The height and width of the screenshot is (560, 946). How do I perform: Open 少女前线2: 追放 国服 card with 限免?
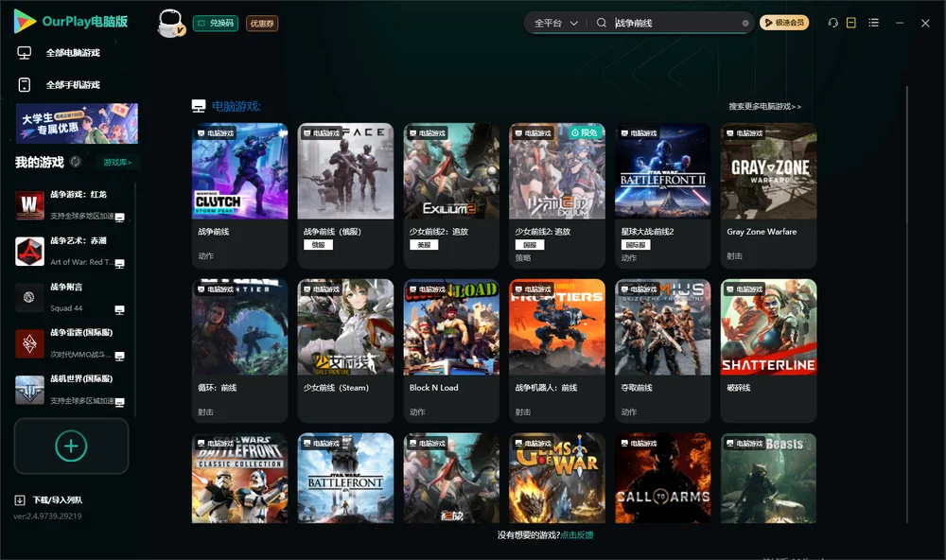click(x=557, y=196)
